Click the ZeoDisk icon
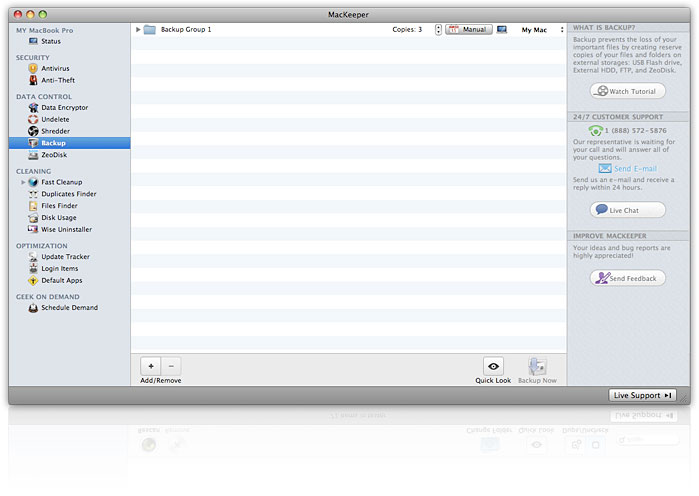The width and height of the screenshot is (699, 496). pos(33,155)
